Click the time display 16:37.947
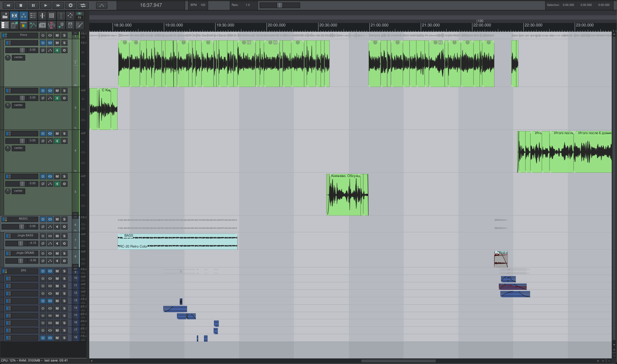Image resolution: width=617 pixels, height=364 pixels. [151, 5]
